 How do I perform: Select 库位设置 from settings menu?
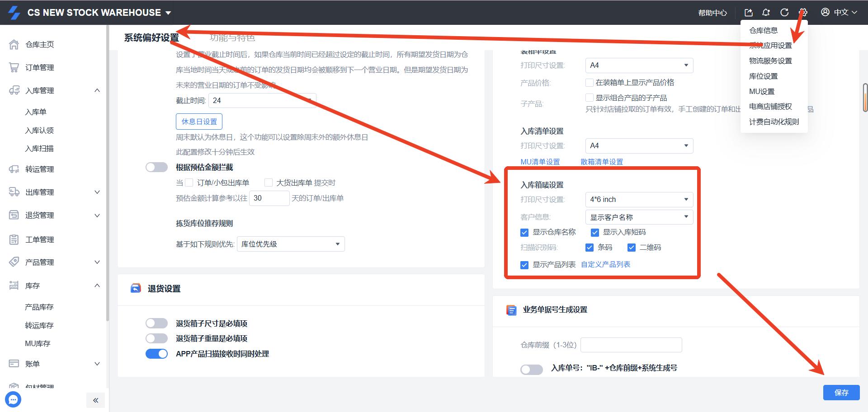(763, 76)
